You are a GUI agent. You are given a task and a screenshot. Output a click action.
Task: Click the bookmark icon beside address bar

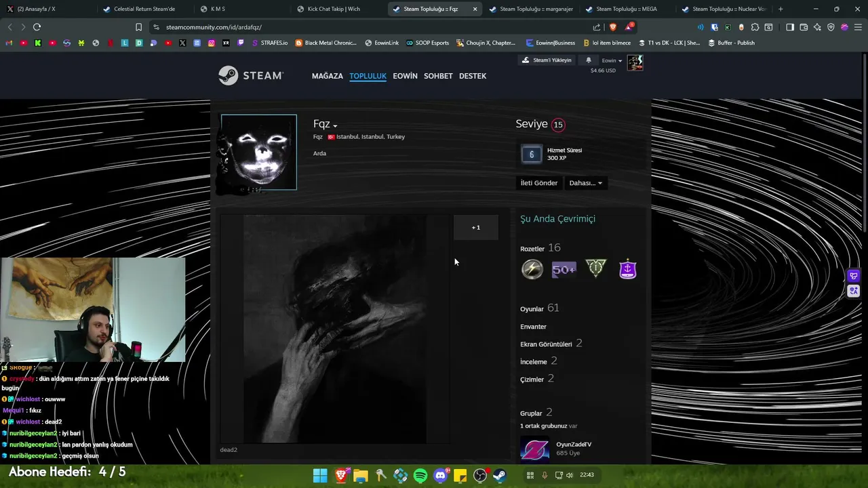pos(138,27)
